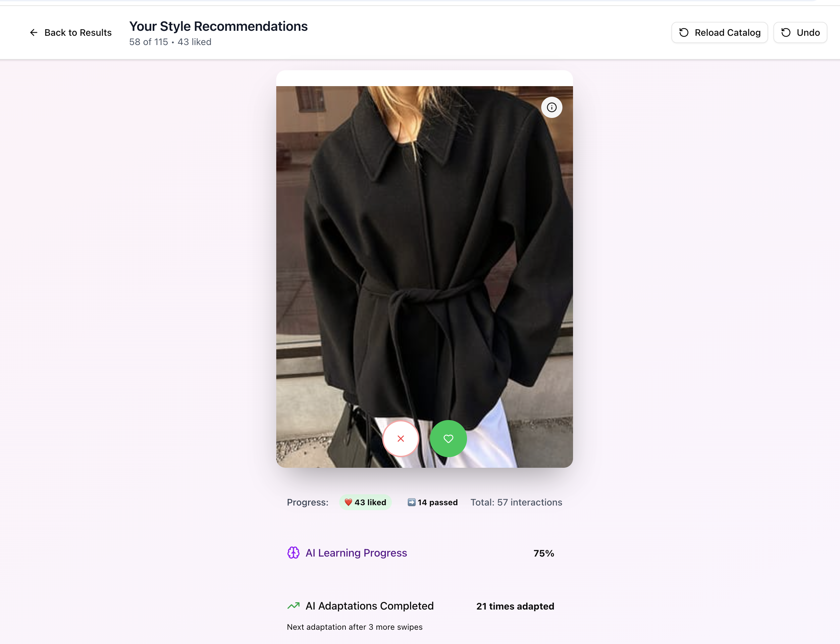This screenshot has height=644, width=840.
Task: Click the Undo button
Action: coord(800,32)
